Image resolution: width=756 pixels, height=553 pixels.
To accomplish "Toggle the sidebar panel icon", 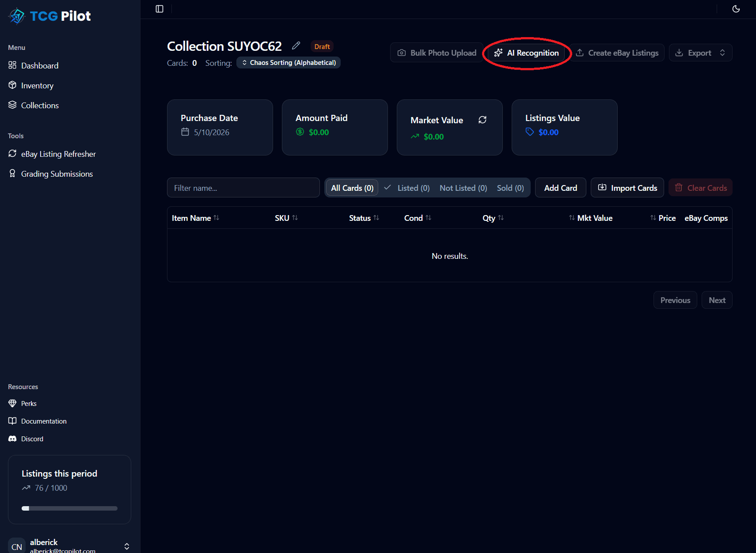I will click(x=160, y=9).
